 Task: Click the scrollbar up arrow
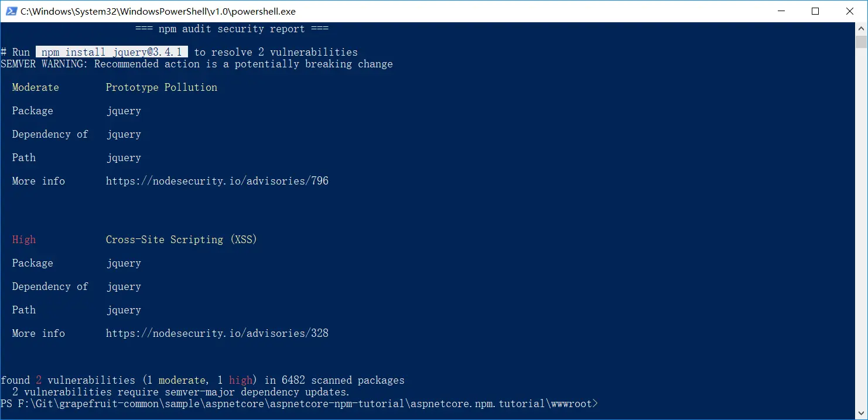(861, 29)
